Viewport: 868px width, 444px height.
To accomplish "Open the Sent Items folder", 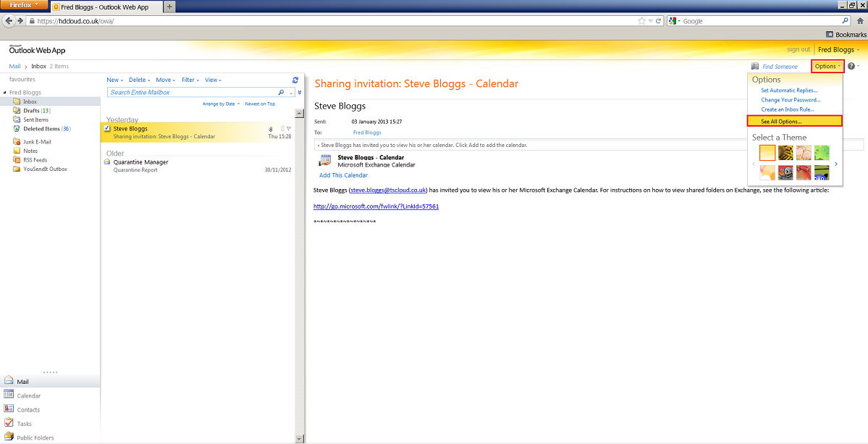I will [x=35, y=120].
